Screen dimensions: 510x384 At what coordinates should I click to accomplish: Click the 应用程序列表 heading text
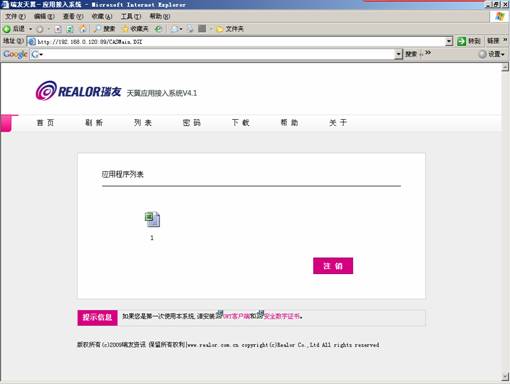[x=123, y=174]
